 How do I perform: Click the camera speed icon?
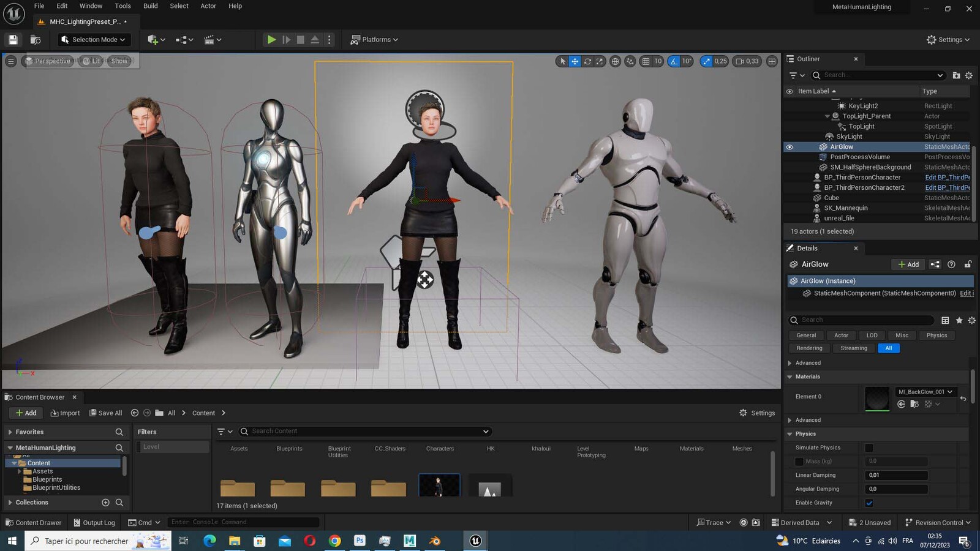click(739, 61)
